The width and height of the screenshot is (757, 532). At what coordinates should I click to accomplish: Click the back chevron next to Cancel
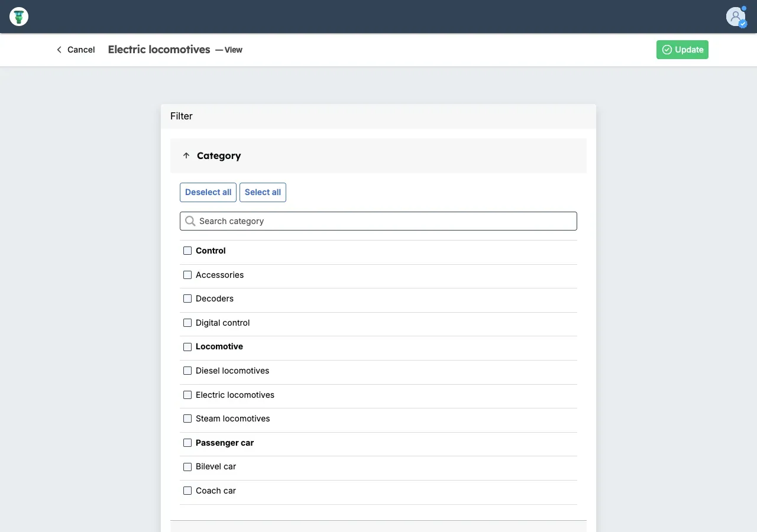59,50
